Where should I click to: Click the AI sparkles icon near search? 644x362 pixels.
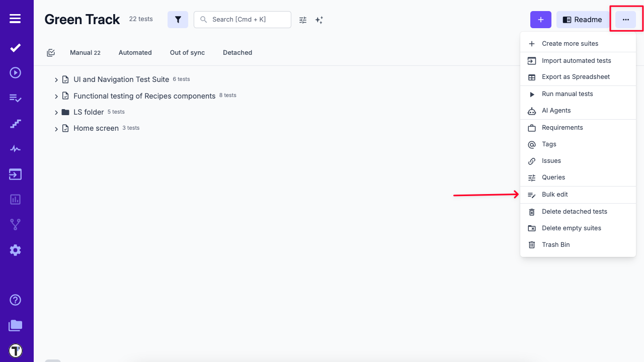click(x=319, y=20)
